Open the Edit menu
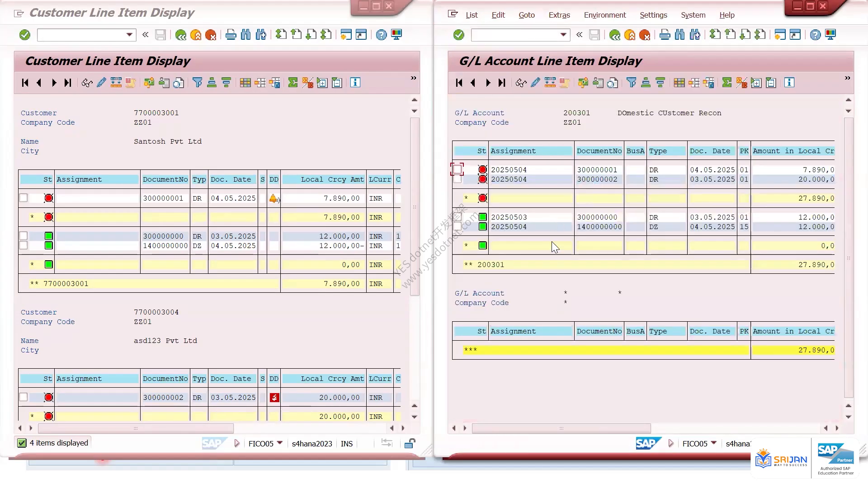Image resolution: width=868 pixels, height=488 pixels. tap(498, 15)
